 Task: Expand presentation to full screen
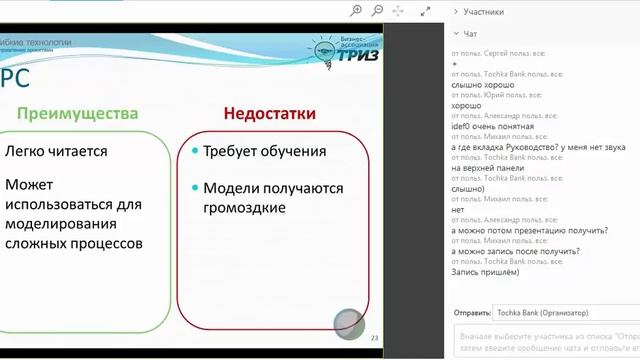click(x=425, y=11)
